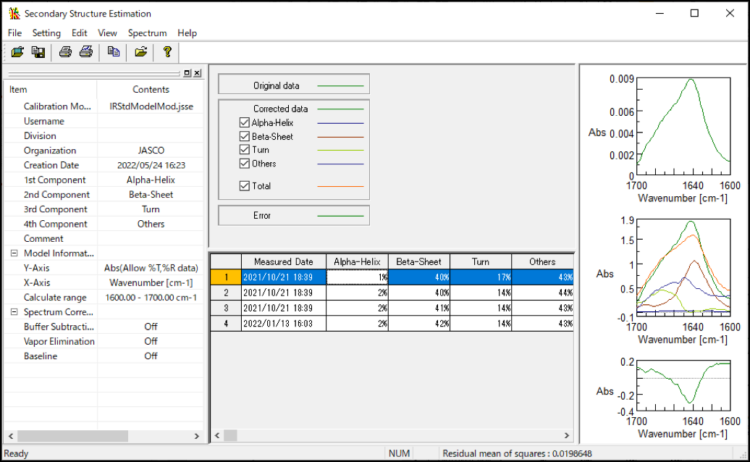Click the Measured Date column header
Screen dimensions: 750x462
coord(284,261)
